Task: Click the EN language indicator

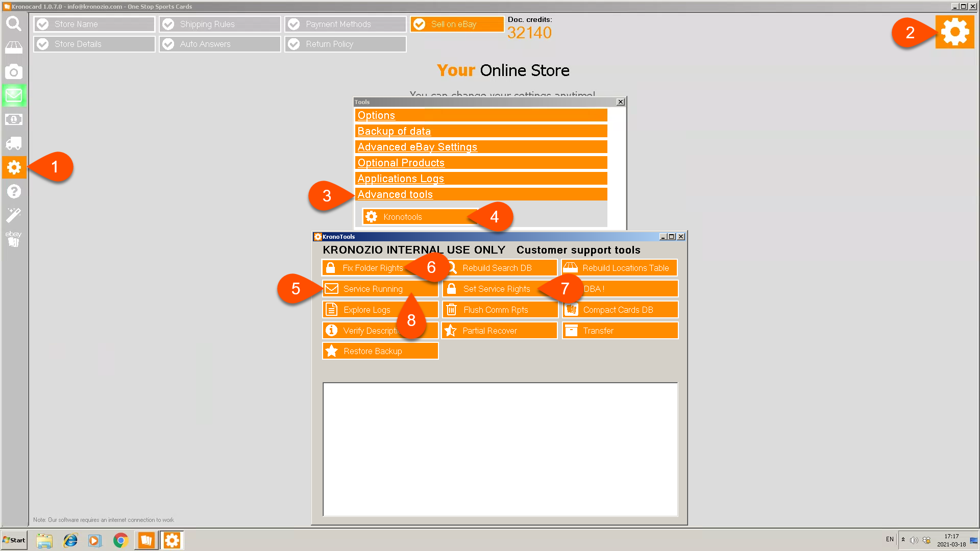Action: pos(890,539)
